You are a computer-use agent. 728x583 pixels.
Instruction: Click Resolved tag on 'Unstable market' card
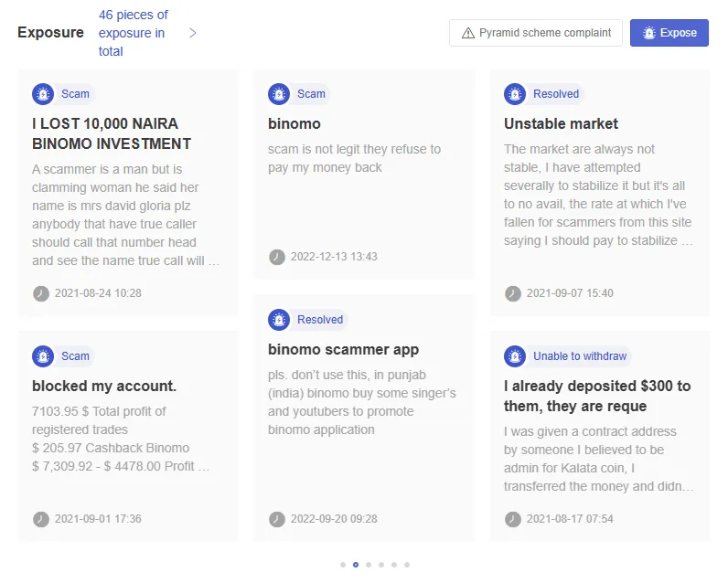pyautogui.click(x=556, y=94)
